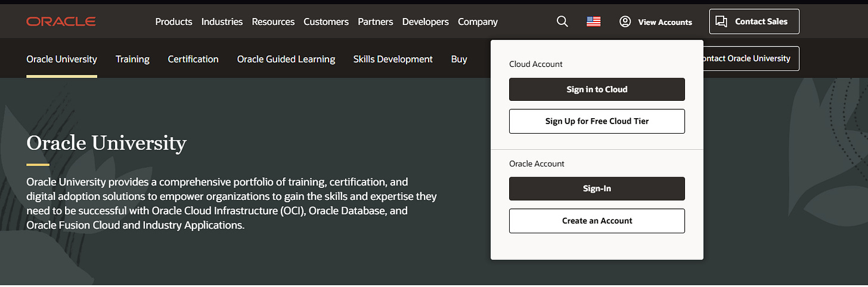The image size is (868, 287).
Task: Select the Skills Development tab
Action: coord(393,59)
